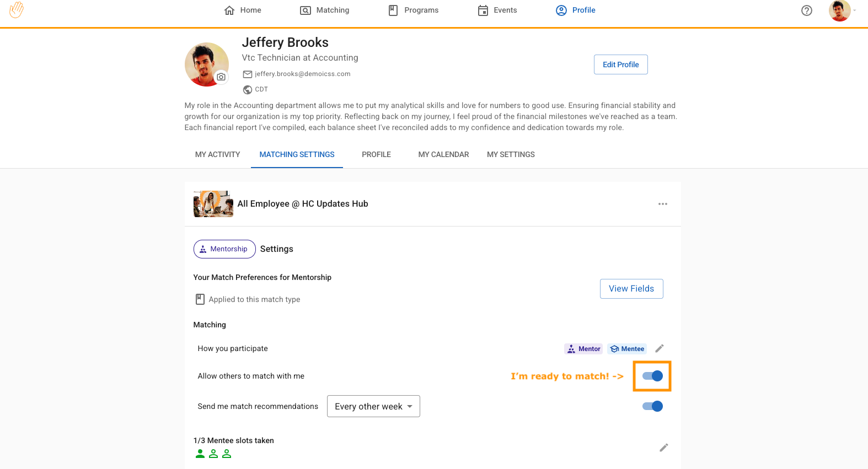The image size is (868, 469).
Task: Edit mentee slots pencil icon
Action: click(663, 448)
